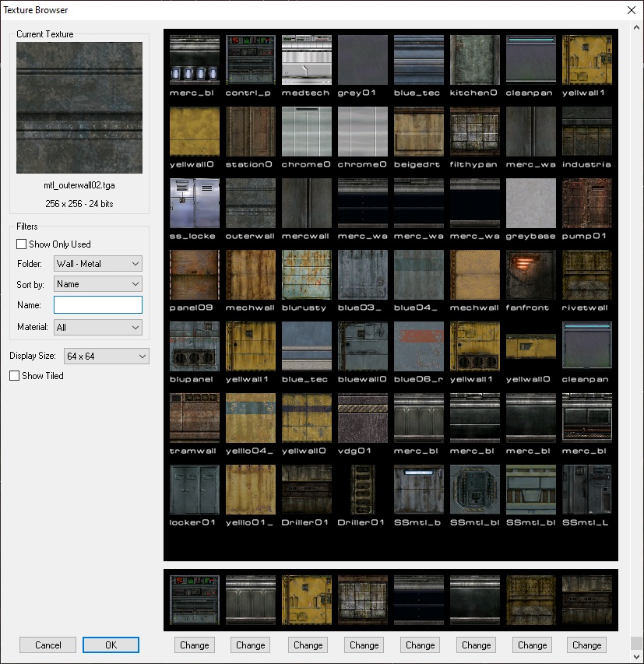The width and height of the screenshot is (644, 664).
Task: Click the OK button
Action: point(111,645)
